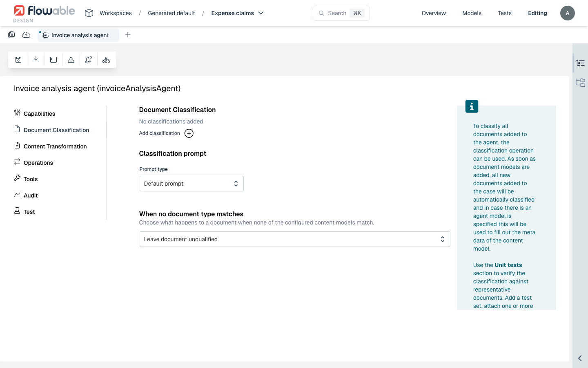Click the Audit chart icon

click(x=17, y=194)
